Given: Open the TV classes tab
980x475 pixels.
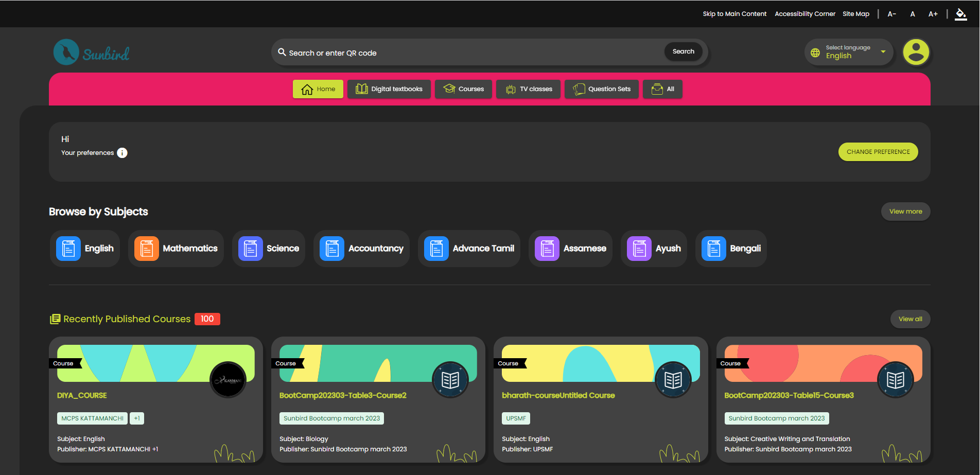Looking at the screenshot, I should (528, 89).
